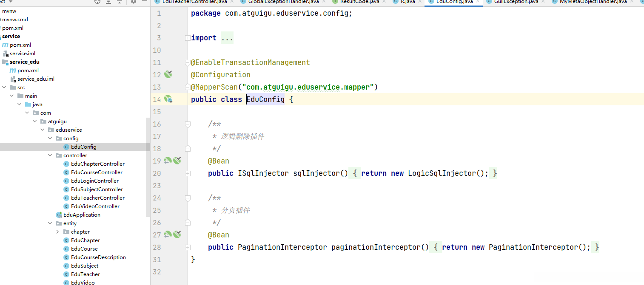Select EduChapterController in project tree
Viewport: 644px width, 285px height.
pos(98,164)
